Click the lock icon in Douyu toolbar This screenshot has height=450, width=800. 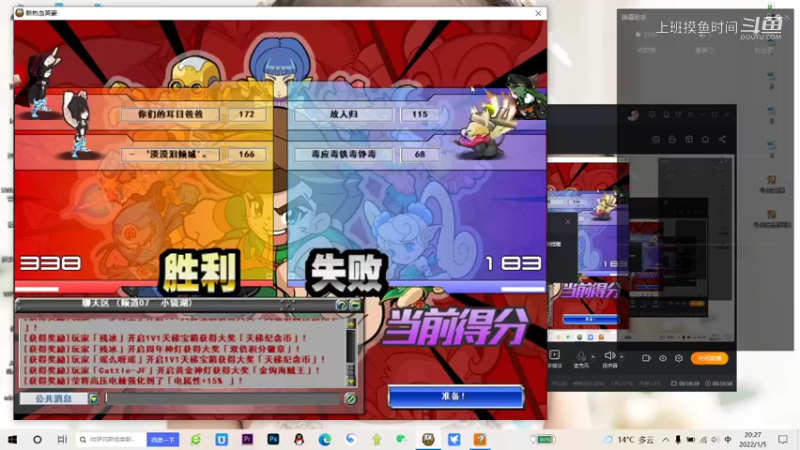click(672, 139)
